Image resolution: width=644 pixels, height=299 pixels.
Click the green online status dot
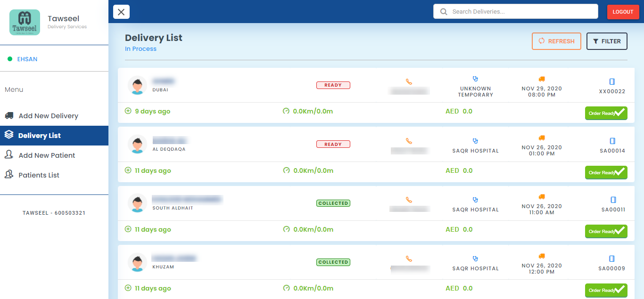[10, 59]
